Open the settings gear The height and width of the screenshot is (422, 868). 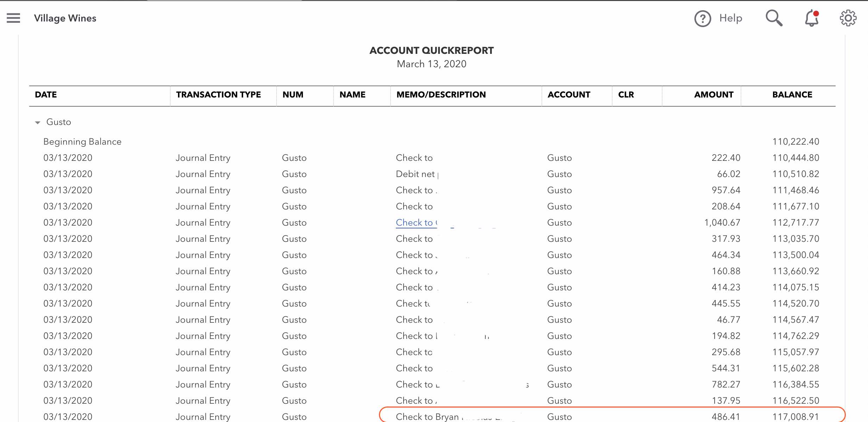(x=848, y=18)
